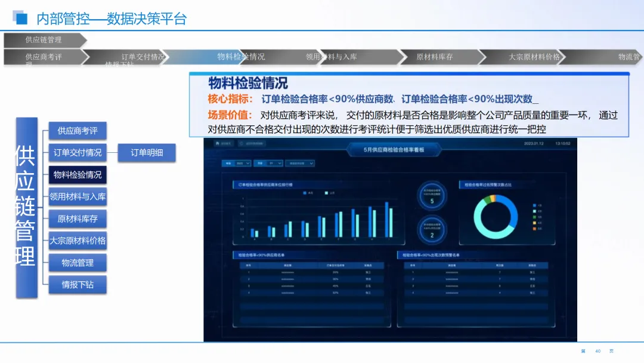The height and width of the screenshot is (363, 644).
Task: Click the home icon in dashboard header
Action: 218,143
